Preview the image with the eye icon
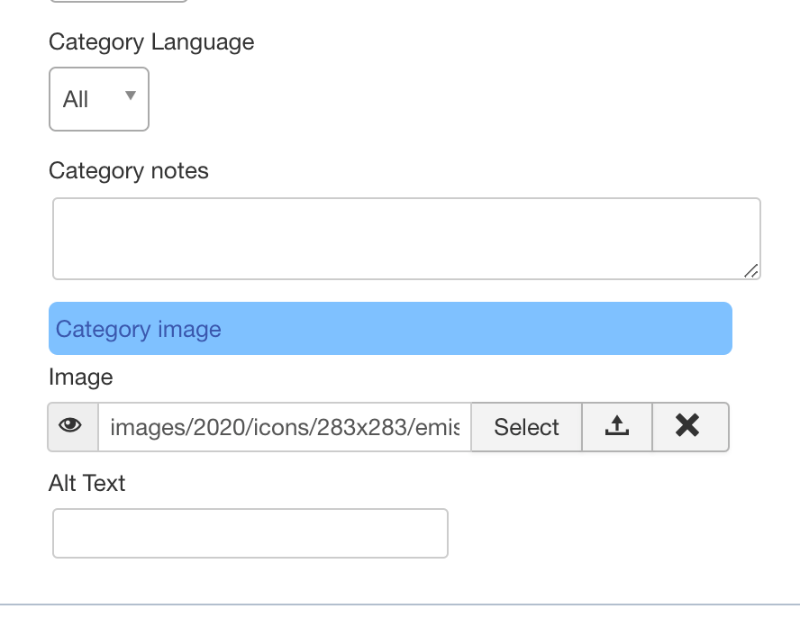The image size is (800, 628). pos(70,426)
